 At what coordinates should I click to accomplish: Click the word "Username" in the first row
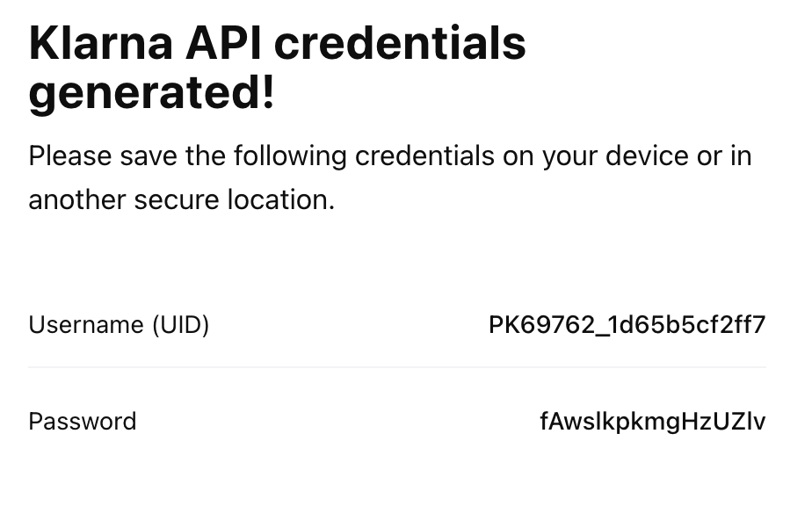click(86, 325)
